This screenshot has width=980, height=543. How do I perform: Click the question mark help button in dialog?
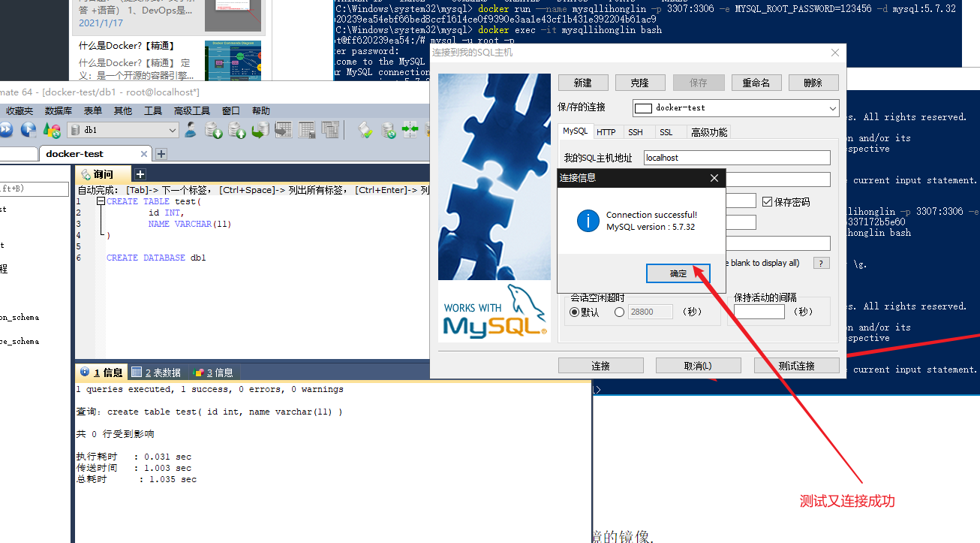point(822,263)
